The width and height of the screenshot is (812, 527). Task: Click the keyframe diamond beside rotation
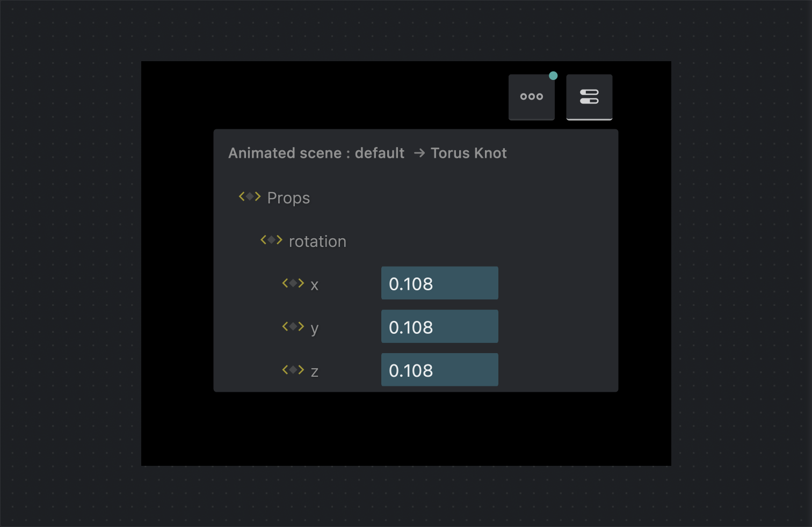coord(271,240)
